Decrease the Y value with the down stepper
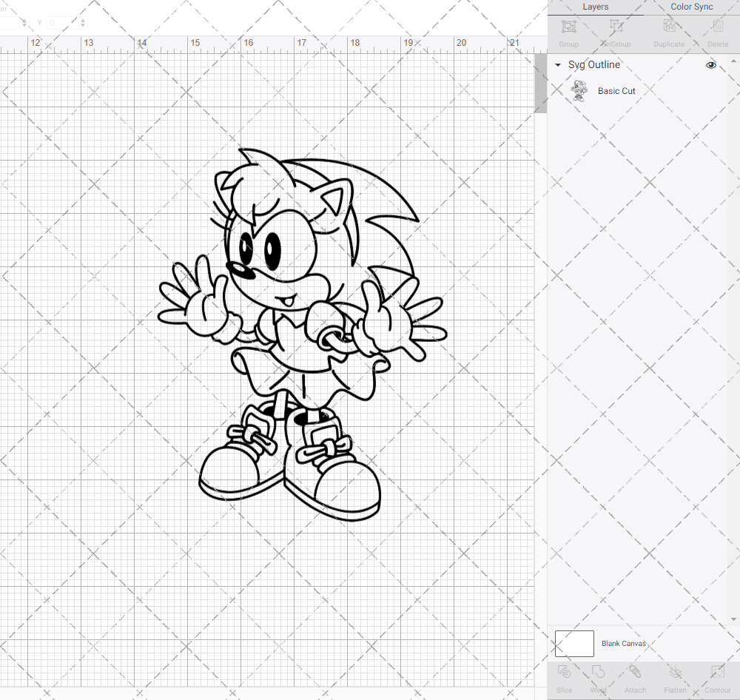The height and width of the screenshot is (700, 740). (81, 26)
